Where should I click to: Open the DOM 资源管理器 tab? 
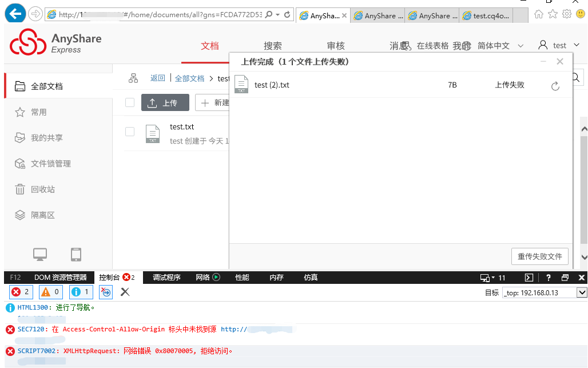point(61,278)
